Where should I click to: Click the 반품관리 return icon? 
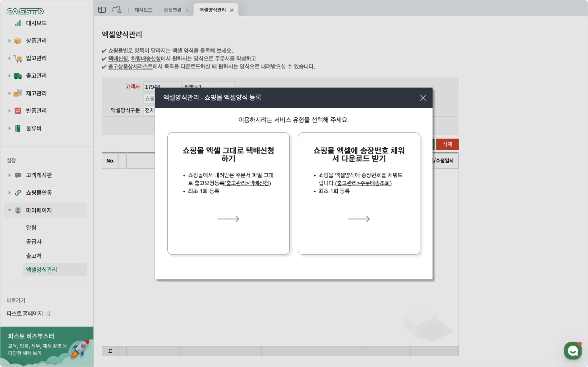18,111
